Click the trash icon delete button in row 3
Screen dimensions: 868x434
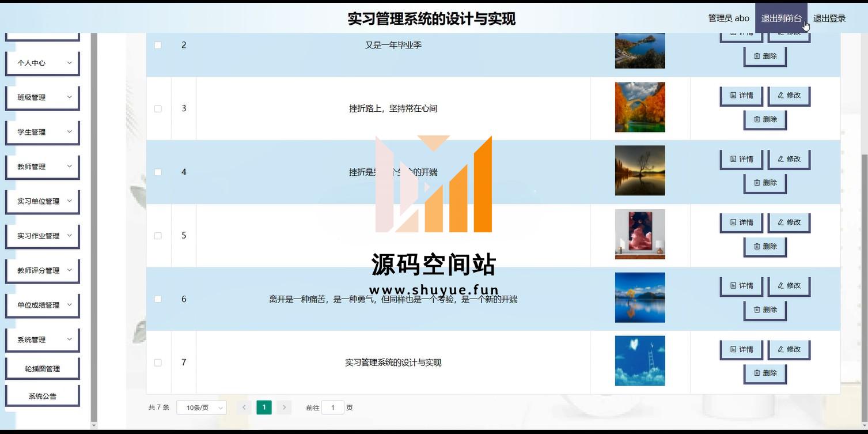765,119
